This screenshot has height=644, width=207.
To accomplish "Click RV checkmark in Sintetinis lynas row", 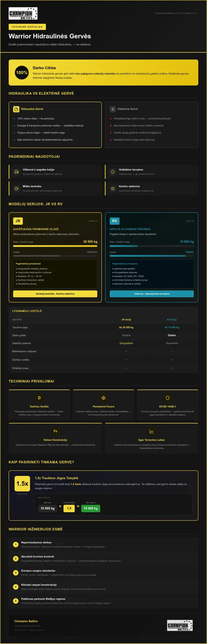I will pos(172,368).
